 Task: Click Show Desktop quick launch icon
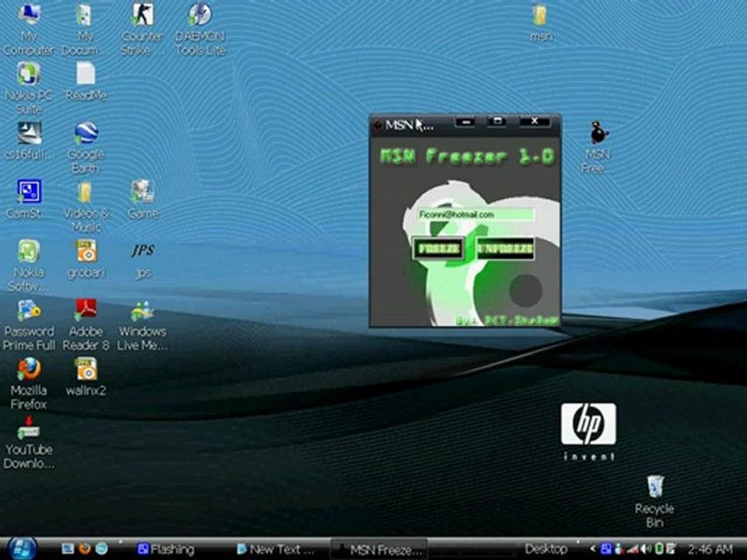pos(68,549)
